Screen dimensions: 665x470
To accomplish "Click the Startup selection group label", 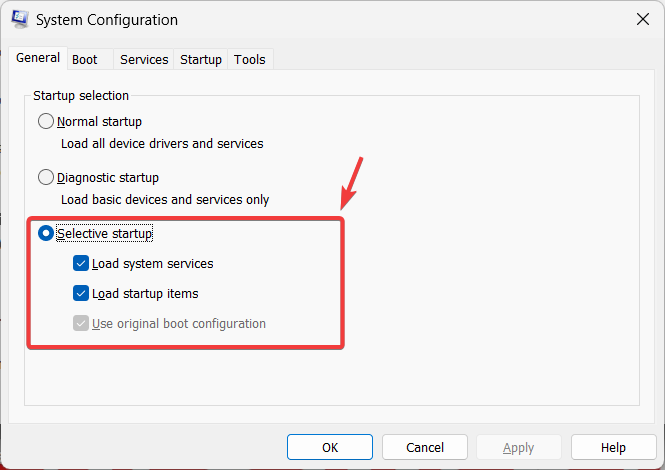I will 81,96.
